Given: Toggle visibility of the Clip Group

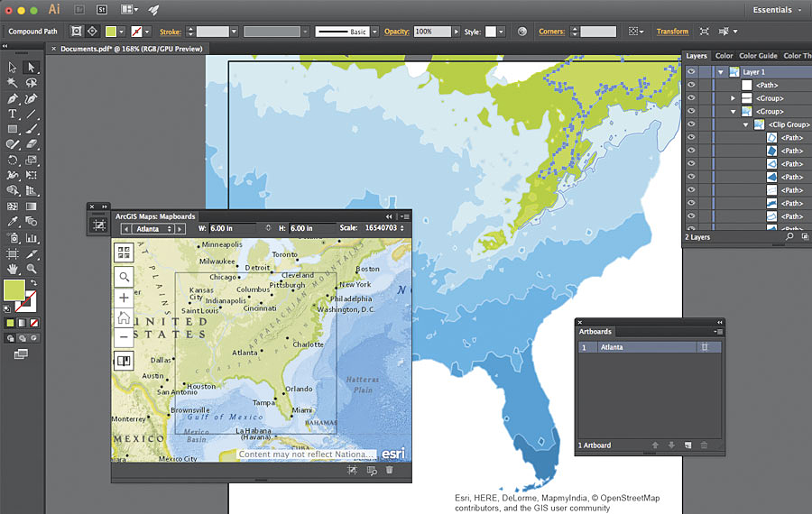Looking at the screenshot, I should click(691, 124).
